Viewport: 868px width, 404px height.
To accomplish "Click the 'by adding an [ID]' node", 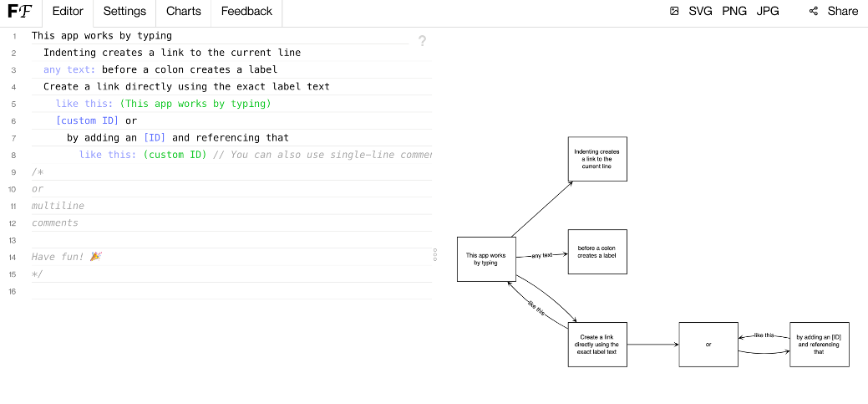I will click(819, 344).
